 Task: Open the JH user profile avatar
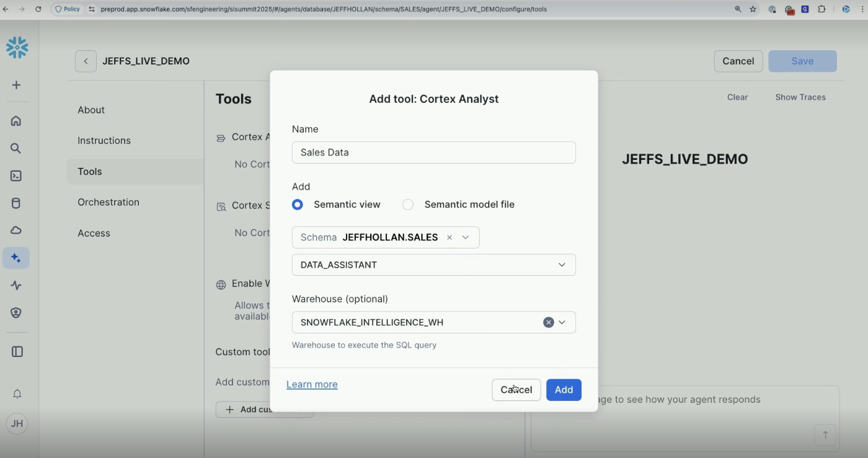coord(17,424)
